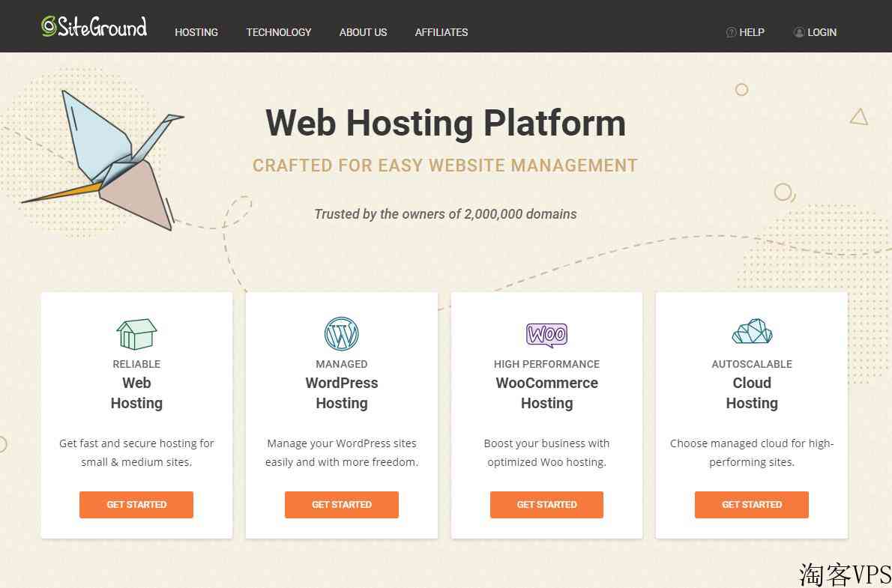Image resolution: width=892 pixels, height=588 pixels.
Task: Click 'CRAFTED FOR EASY WEBSITE MANAGEMENT' subtitle
Action: (445, 166)
